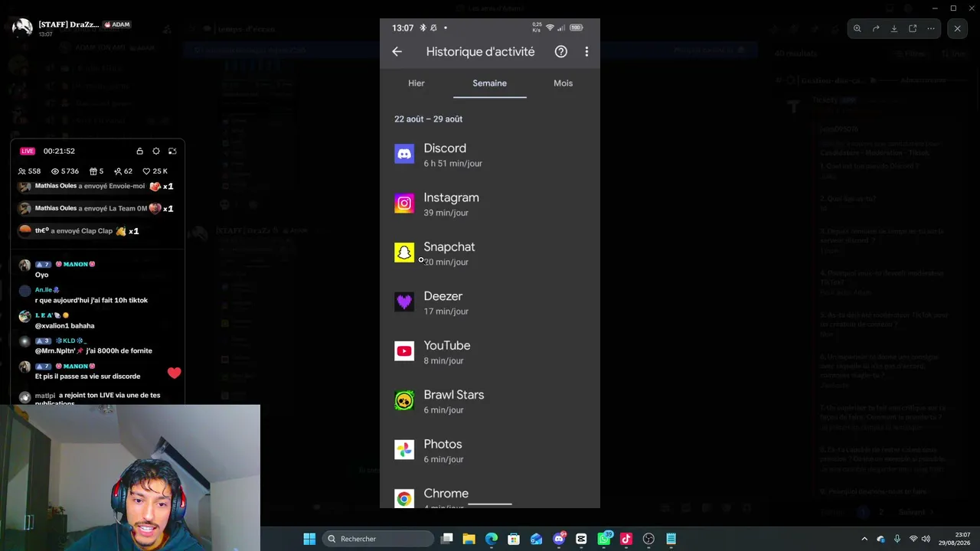The height and width of the screenshot is (551, 980).
Task: Switch to the Hier tab
Action: coord(416,83)
